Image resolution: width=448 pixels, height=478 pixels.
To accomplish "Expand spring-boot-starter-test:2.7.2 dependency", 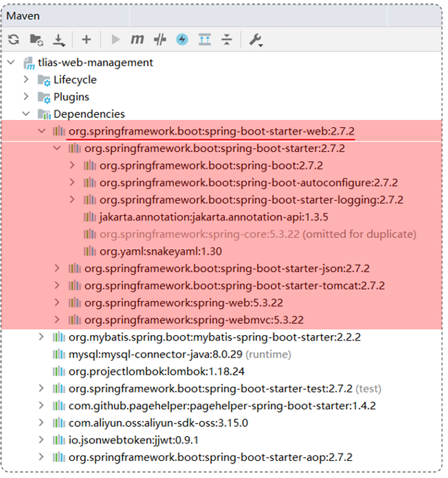I will (41, 388).
